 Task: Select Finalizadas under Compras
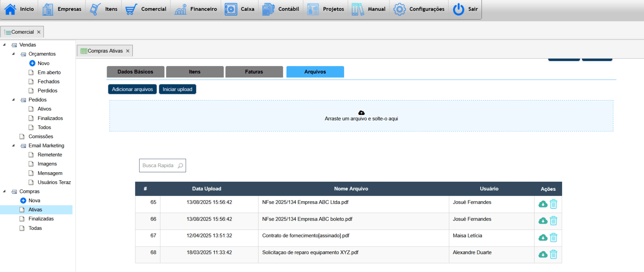point(41,219)
